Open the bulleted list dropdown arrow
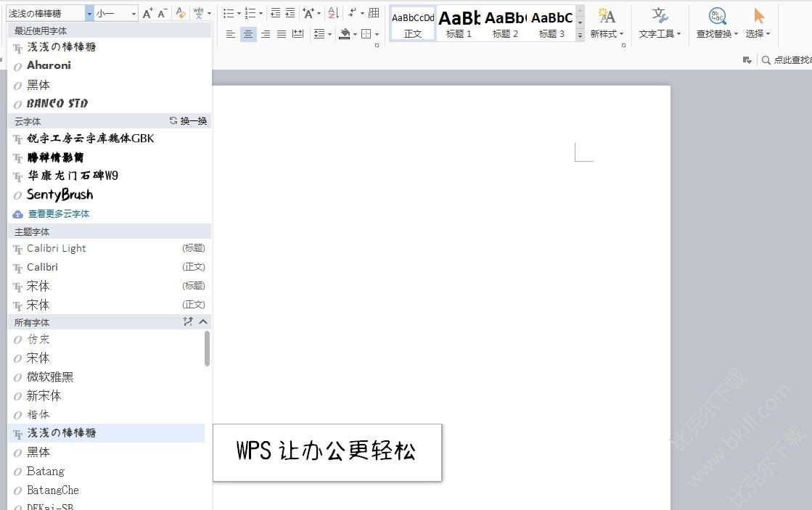 (x=239, y=14)
